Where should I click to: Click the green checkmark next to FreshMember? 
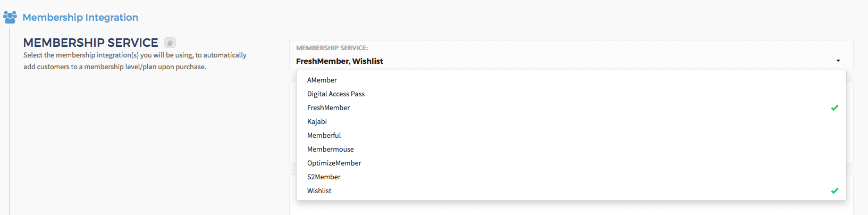point(835,107)
